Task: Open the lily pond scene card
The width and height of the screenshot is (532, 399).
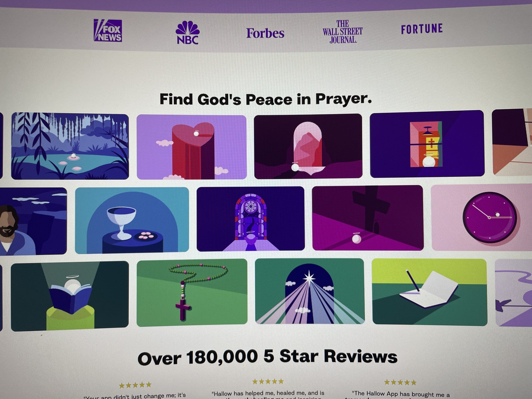Action: pyautogui.click(x=70, y=146)
